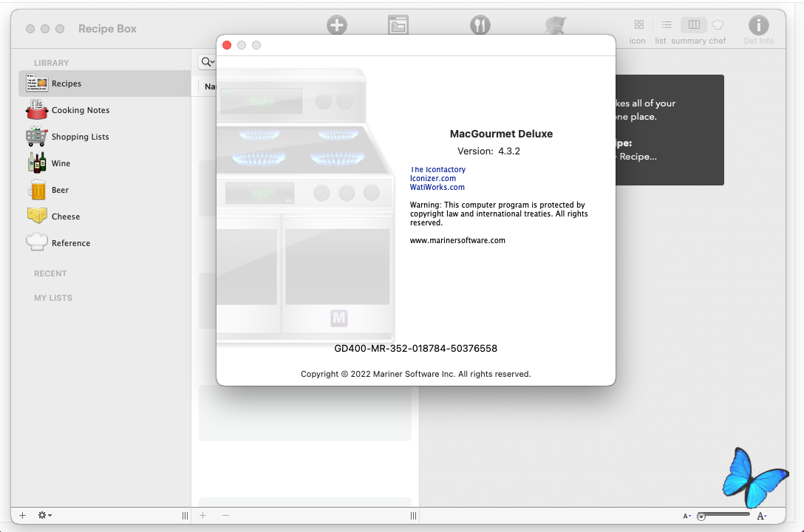Click the text size slider
804x532 pixels.
pyautogui.click(x=723, y=516)
